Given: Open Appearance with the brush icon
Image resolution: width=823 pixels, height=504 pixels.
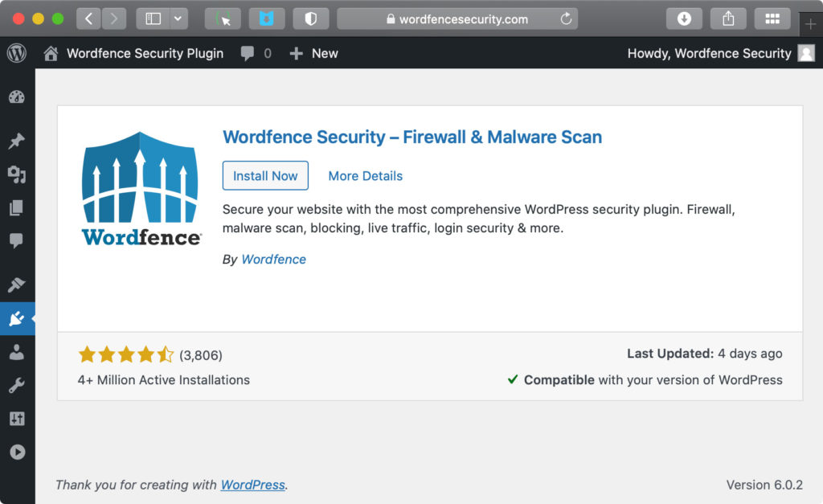Looking at the screenshot, I should click(18, 284).
